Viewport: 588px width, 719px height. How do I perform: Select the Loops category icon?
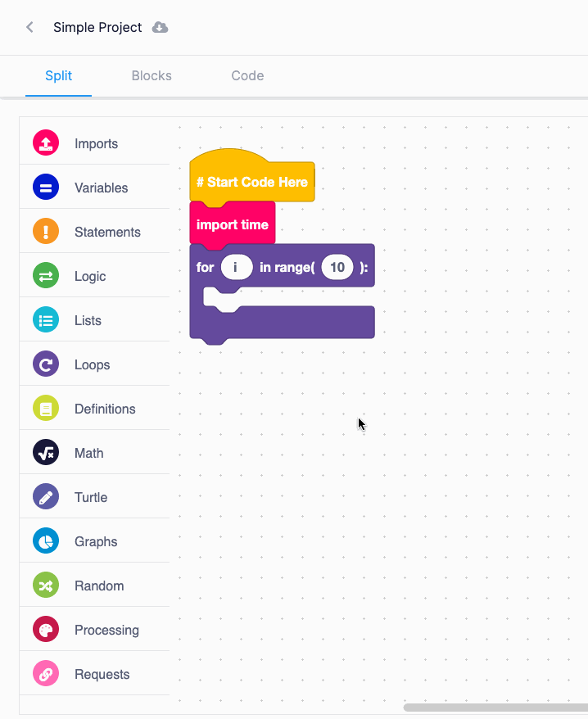click(46, 364)
